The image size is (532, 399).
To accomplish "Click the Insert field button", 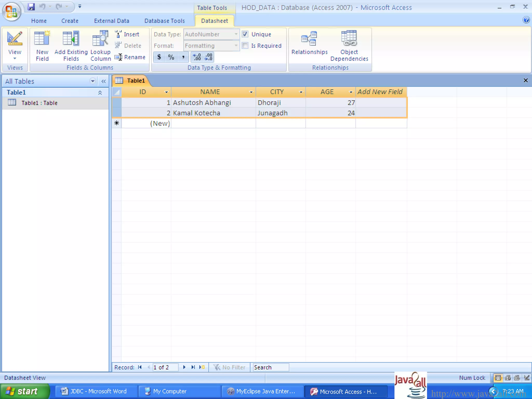I will (x=127, y=34).
